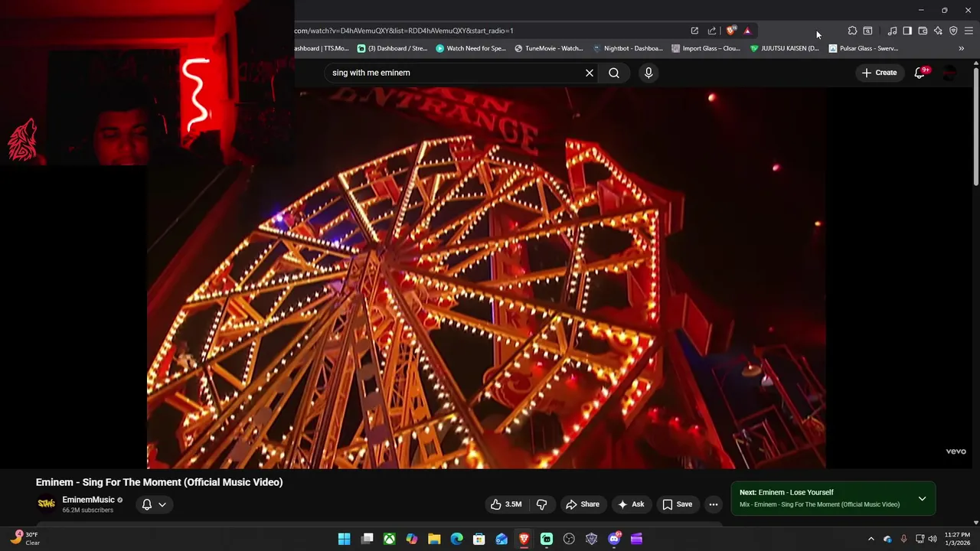The image size is (980, 551).
Task: Click the page vertical scrollbar
Action: pyautogui.click(x=975, y=126)
